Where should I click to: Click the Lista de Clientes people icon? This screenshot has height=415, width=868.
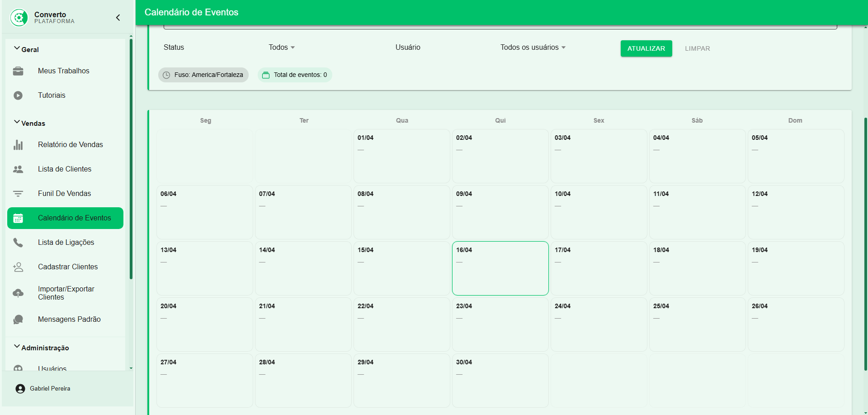[x=18, y=169]
